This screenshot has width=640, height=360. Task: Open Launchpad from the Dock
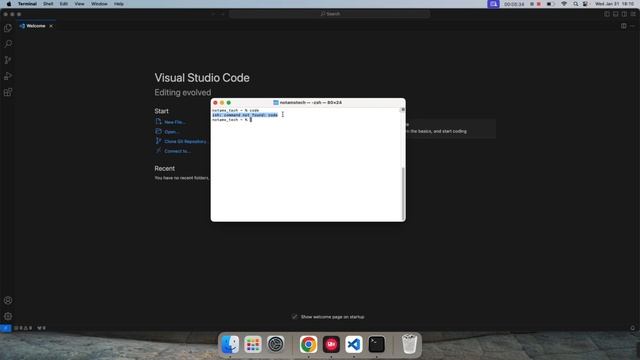tap(253, 344)
